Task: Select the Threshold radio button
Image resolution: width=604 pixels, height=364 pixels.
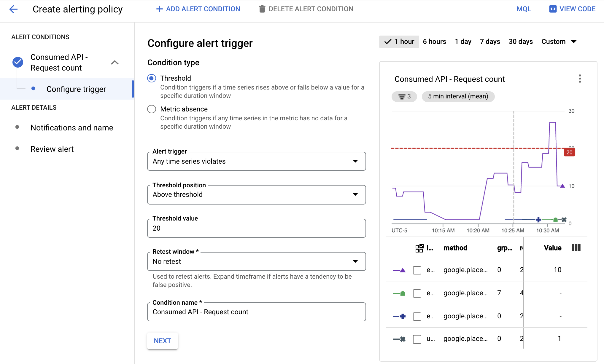Action: click(x=152, y=78)
